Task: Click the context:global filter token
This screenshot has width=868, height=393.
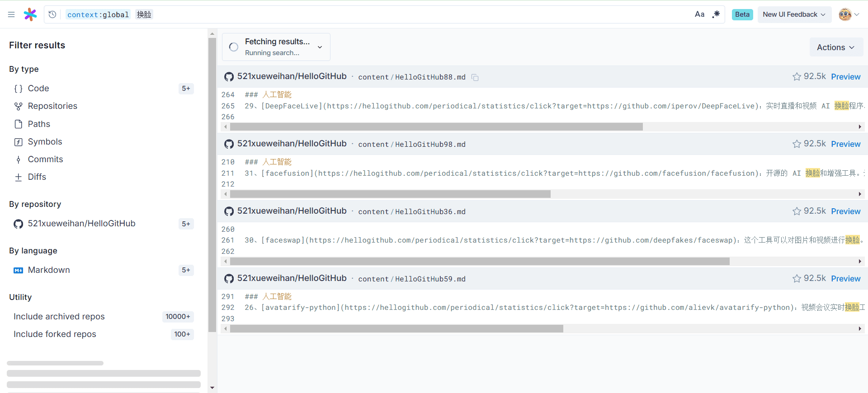Action: 98,14
